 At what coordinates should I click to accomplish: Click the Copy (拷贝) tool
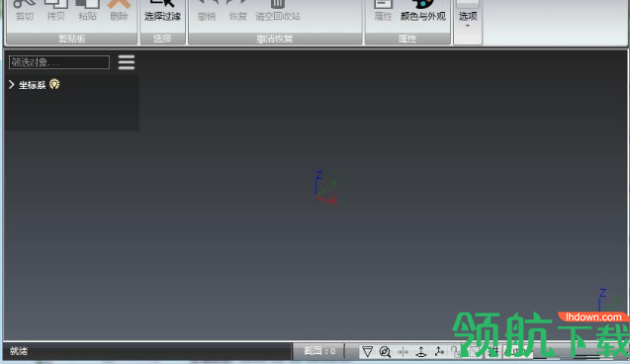(55, 11)
